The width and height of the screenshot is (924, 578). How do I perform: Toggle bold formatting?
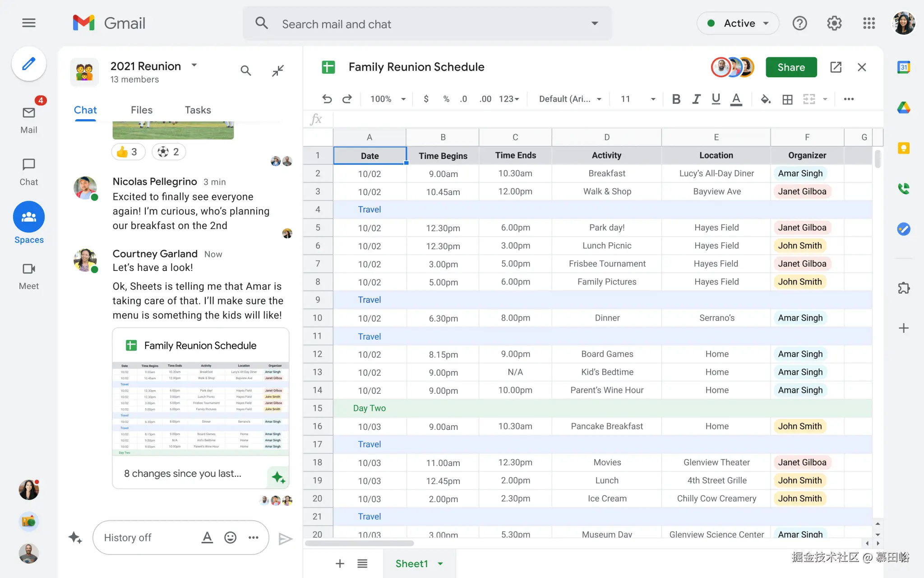[676, 99]
